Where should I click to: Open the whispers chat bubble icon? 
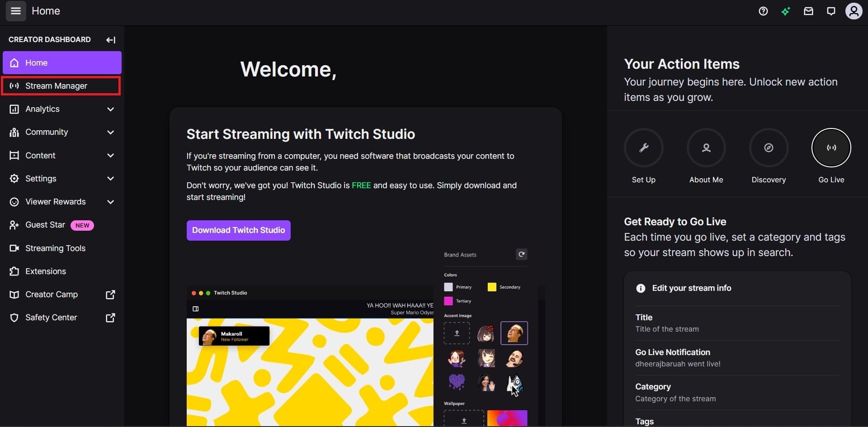(x=831, y=11)
